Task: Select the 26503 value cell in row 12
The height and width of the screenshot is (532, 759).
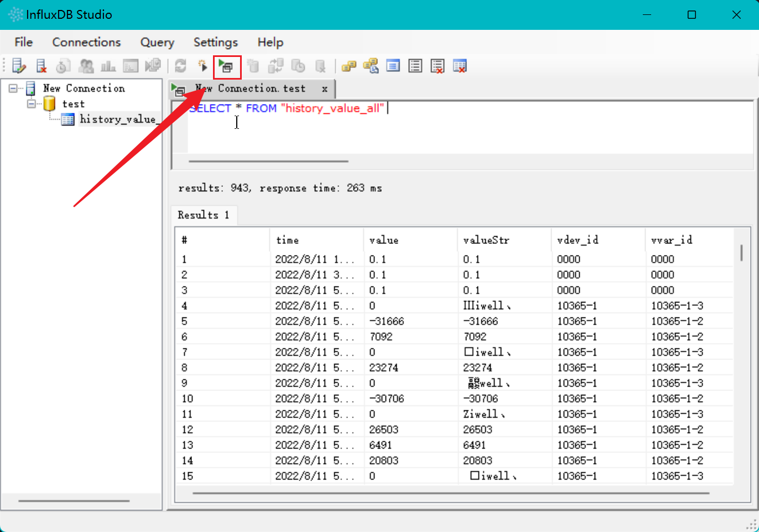Action: 411,429
